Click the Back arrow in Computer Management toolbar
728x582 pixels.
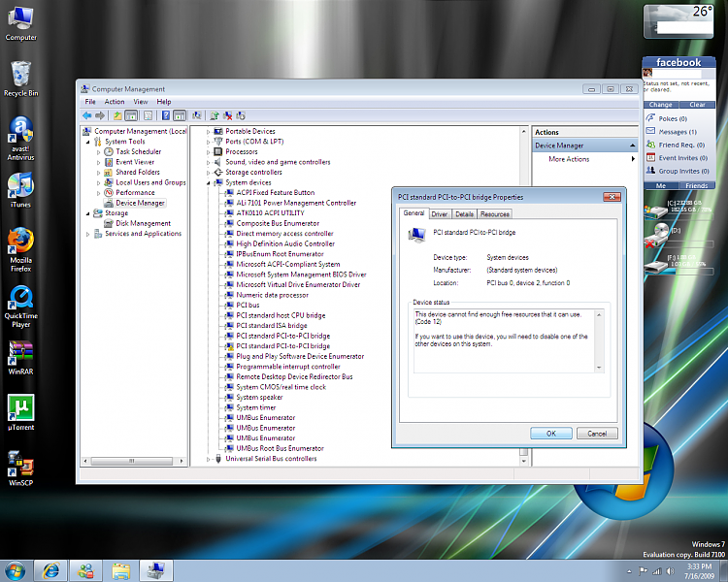[86, 115]
